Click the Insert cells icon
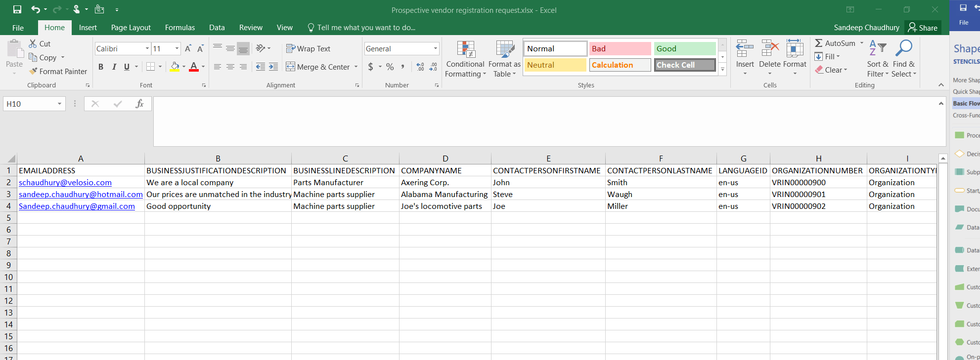Screen dimensions: 980x360 [745, 49]
